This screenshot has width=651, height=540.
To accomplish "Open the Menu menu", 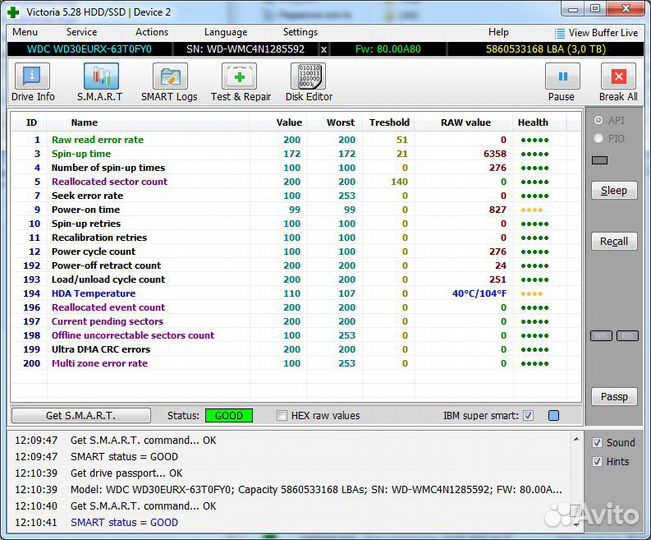I will point(25,32).
